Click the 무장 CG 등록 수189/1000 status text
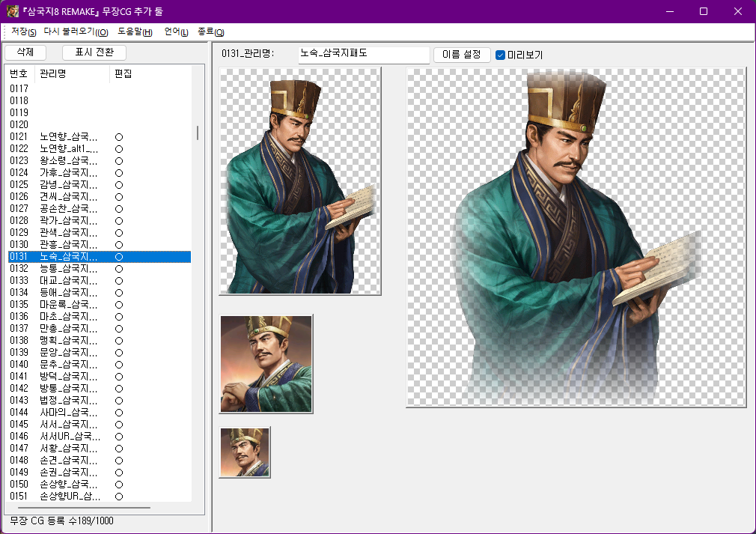 [x=61, y=521]
